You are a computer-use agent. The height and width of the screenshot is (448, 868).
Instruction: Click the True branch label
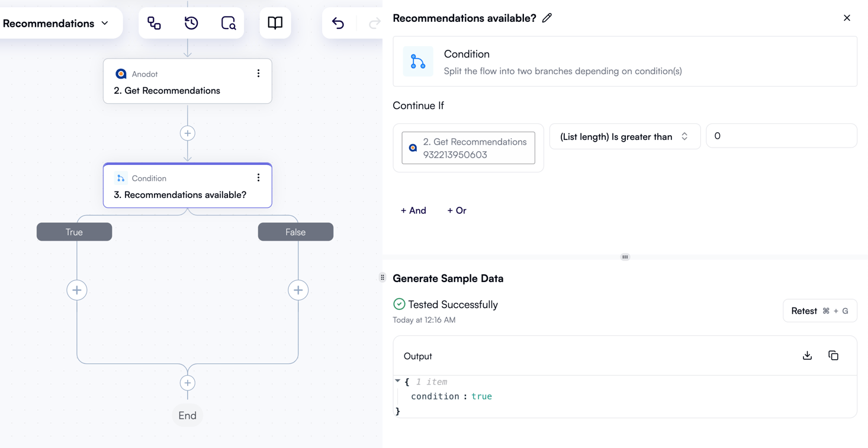pos(75,232)
